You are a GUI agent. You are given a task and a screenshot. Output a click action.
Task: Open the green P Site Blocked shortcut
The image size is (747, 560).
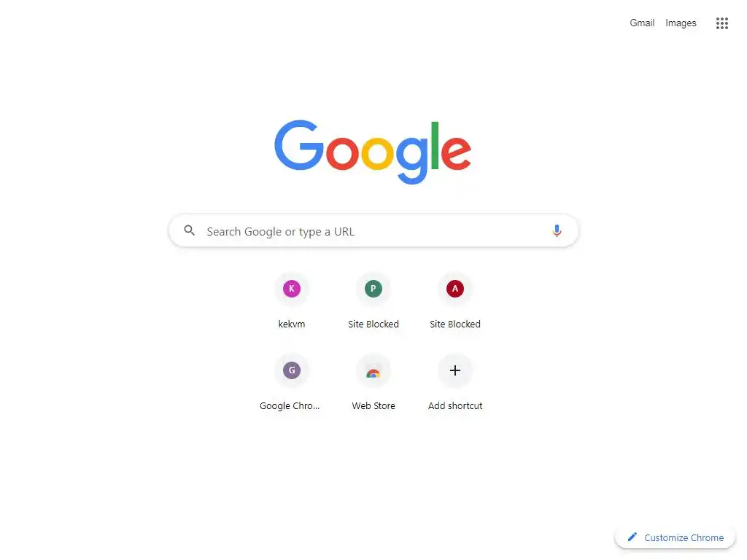click(373, 289)
